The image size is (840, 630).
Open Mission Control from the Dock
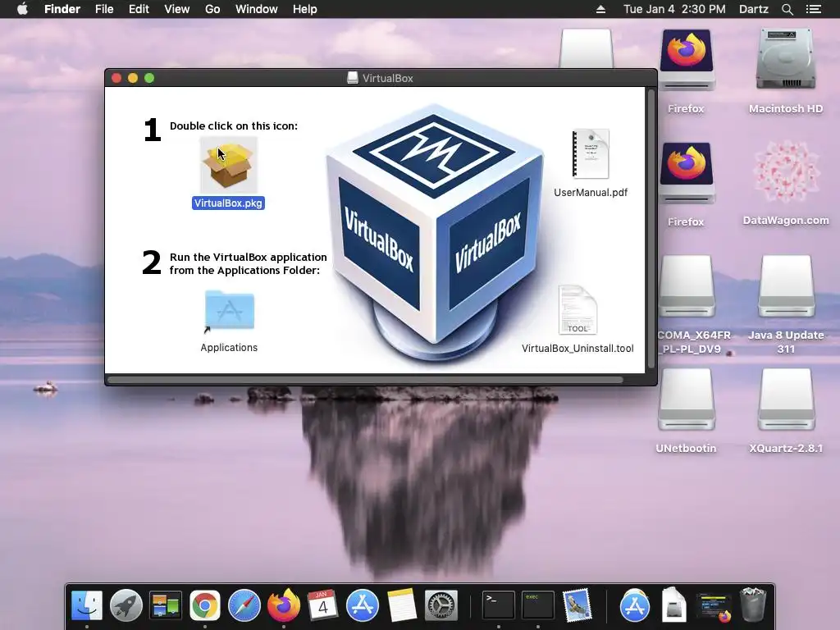(166, 605)
